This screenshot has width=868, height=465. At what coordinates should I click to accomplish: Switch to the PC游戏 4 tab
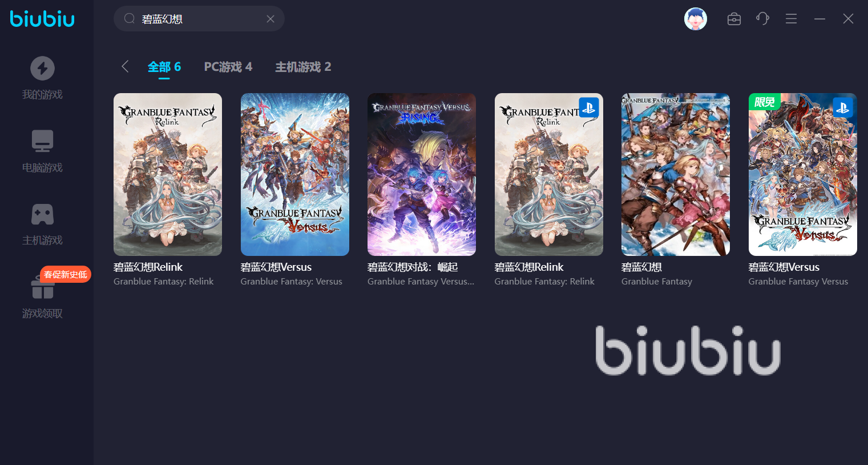point(228,67)
